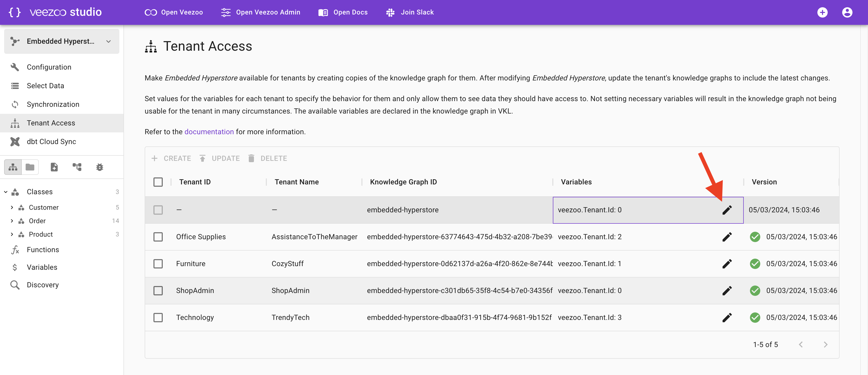Open the Embedded Hyperstore knowledge graph dropdown
Image resolution: width=868 pixels, height=375 pixels.
(62, 41)
